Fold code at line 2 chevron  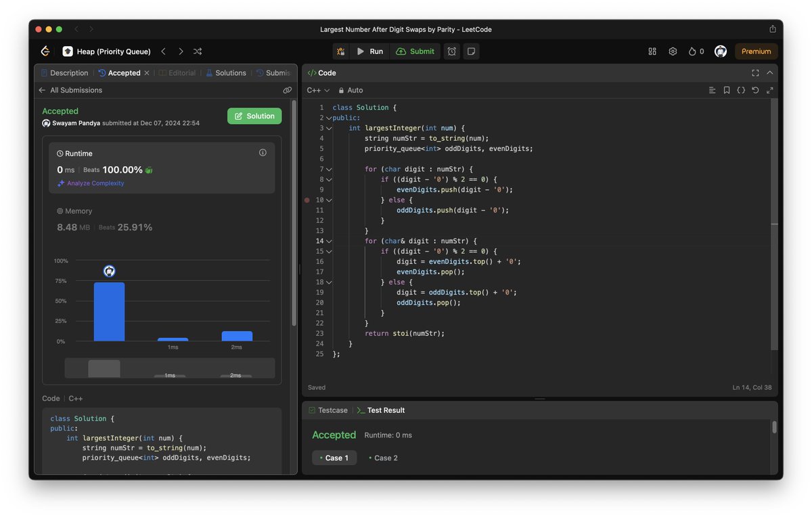[x=329, y=118]
